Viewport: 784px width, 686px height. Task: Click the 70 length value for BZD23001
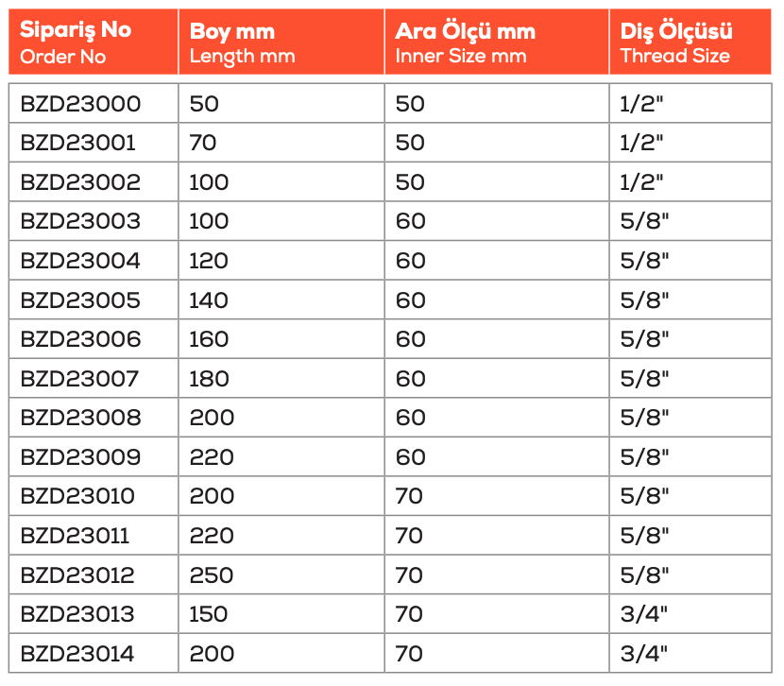pos(203,143)
